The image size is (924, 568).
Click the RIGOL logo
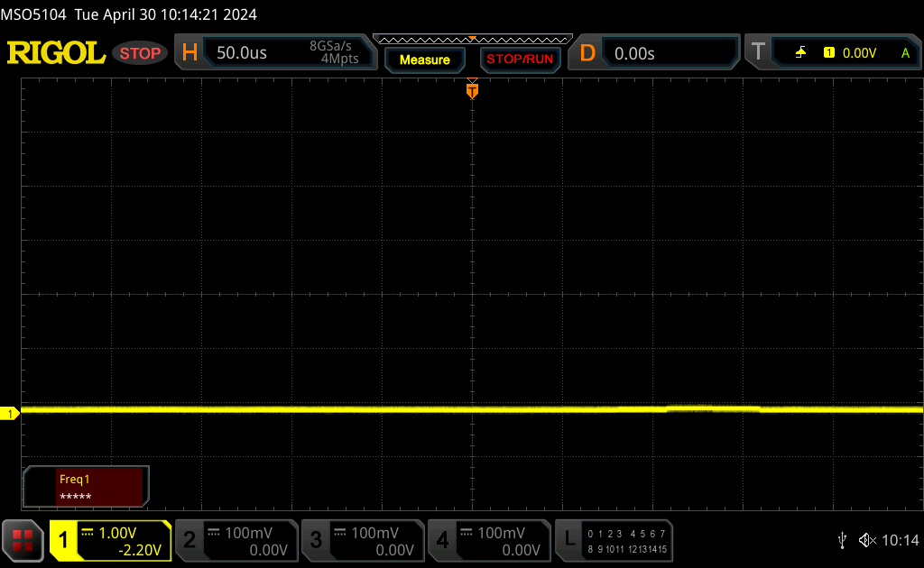click(x=56, y=53)
